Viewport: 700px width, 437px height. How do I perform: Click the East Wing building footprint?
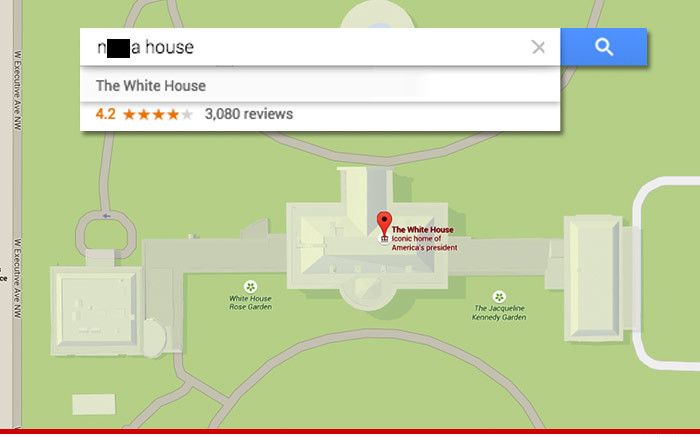pyautogui.click(x=593, y=278)
